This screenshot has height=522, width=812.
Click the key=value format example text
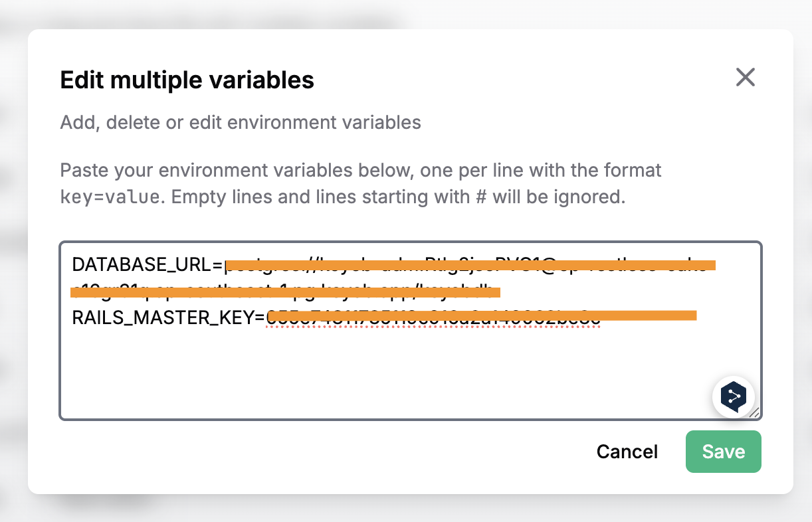coord(109,197)
